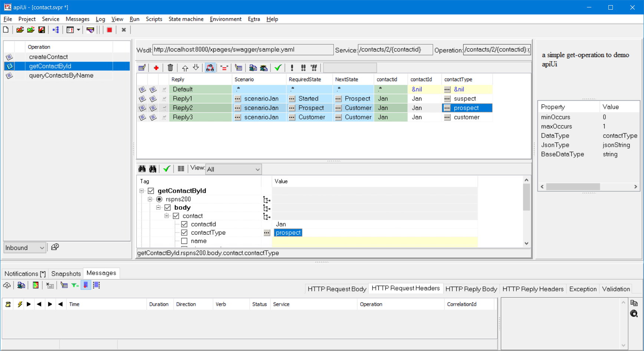Click the first open-folder toolbar icon
644x351 pixels.
point(20,30)
